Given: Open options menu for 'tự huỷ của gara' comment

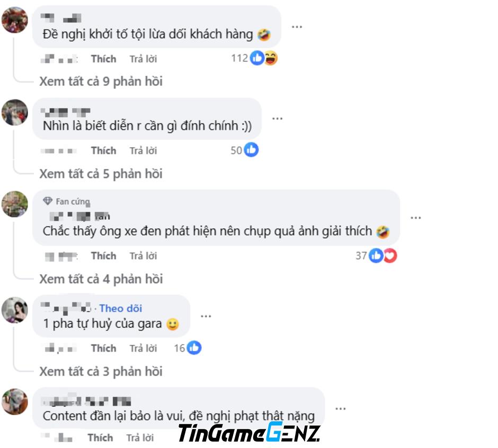Looking at the screenshot, I should tap(206, 316).
